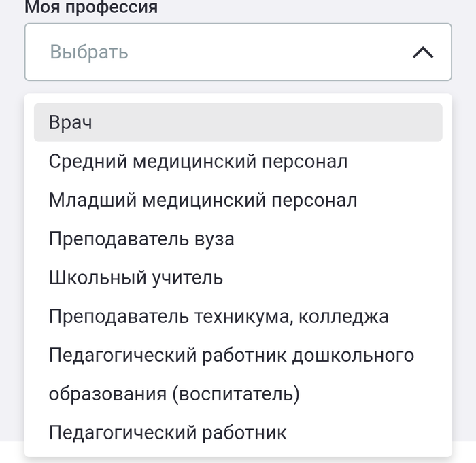Choose the "Школьный учитель" entry
This screenshot has height=463, width=476.
click(136, 277)
